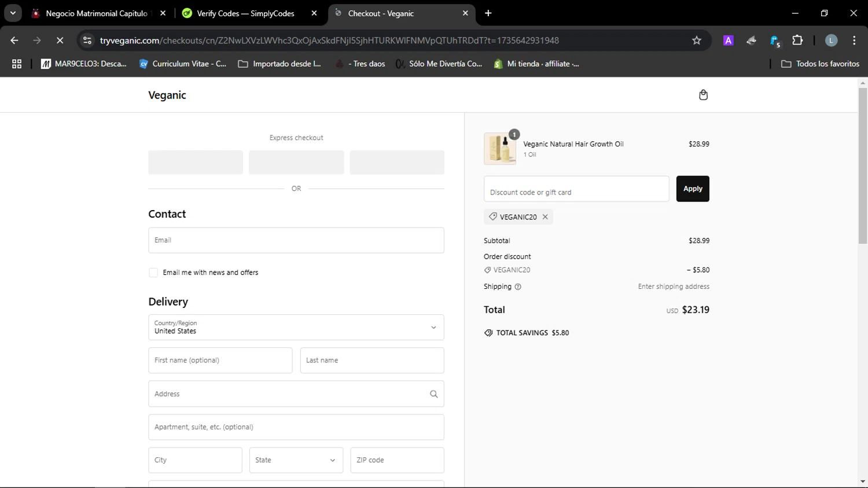Close the Checkout - Veganic tab
The height and width of the screenshot is (488, 868).
click(465, 13)
